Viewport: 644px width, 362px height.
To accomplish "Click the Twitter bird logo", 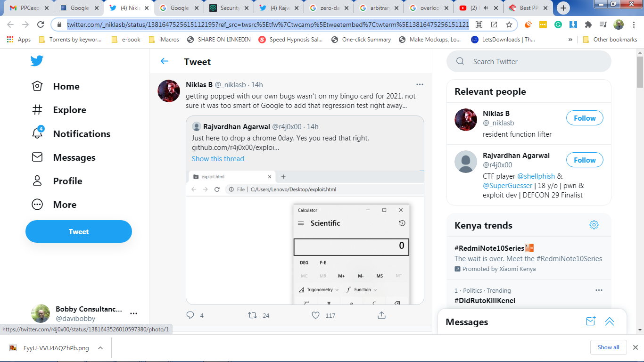I will (37, 61).
